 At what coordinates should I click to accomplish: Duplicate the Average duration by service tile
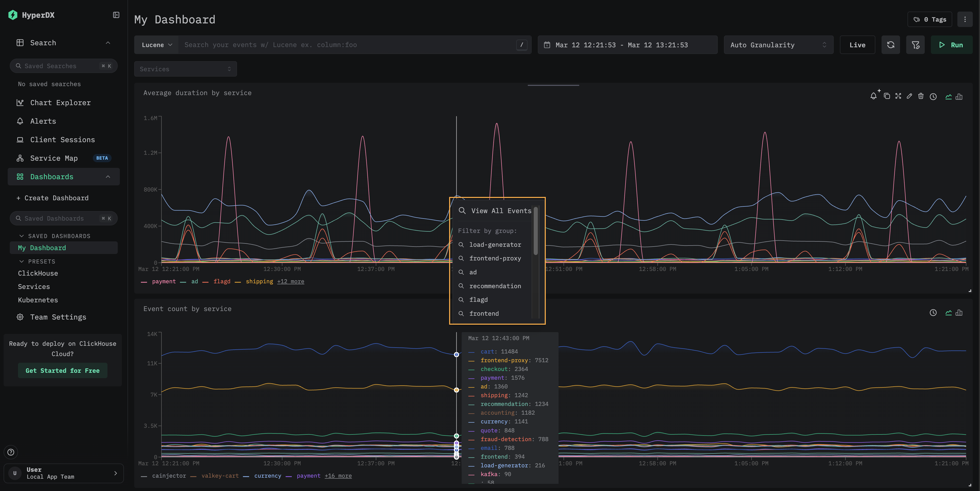pyautogui.click(x=887, y=96)
